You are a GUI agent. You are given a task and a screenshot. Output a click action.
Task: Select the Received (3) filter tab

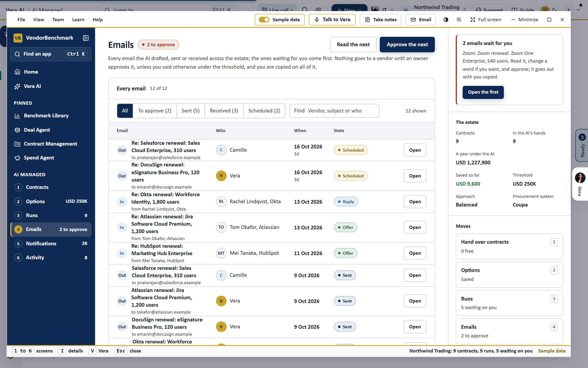pyautogui.click(x=224, y=111)
